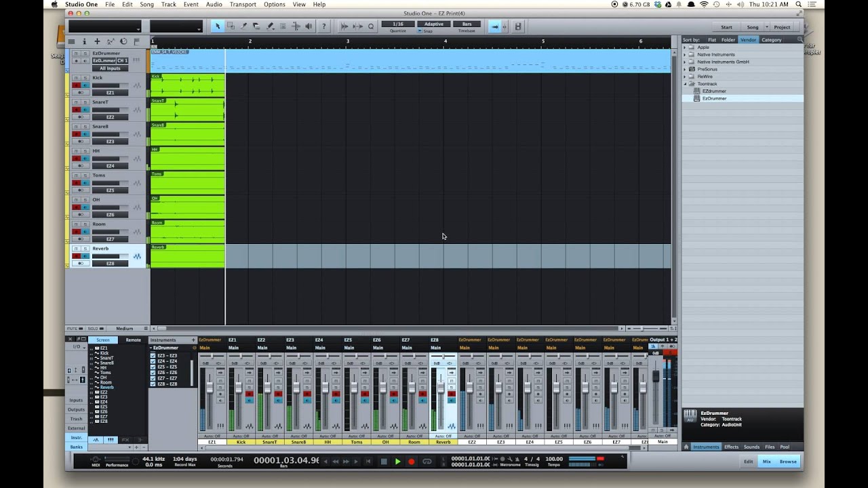The image size is (868, 488).
Task: Toggle the Loop button in the transport
Action: coord(427,462)
